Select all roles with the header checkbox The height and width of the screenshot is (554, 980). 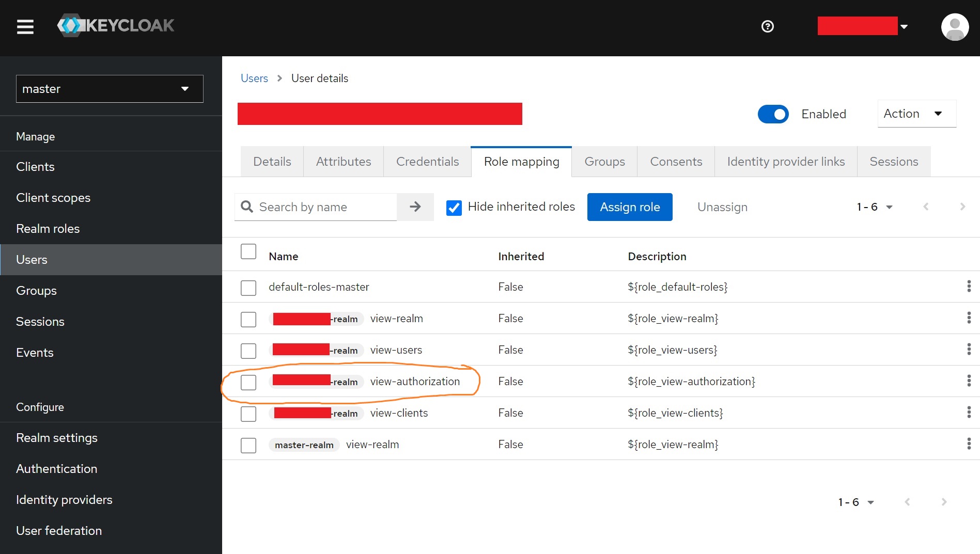coord(248,251)
